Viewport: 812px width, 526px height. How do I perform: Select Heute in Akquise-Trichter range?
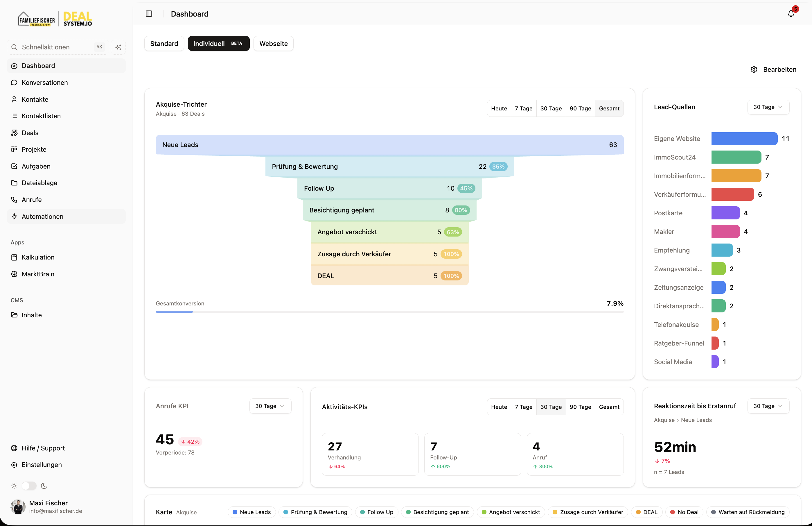click(x=499, y=109)
